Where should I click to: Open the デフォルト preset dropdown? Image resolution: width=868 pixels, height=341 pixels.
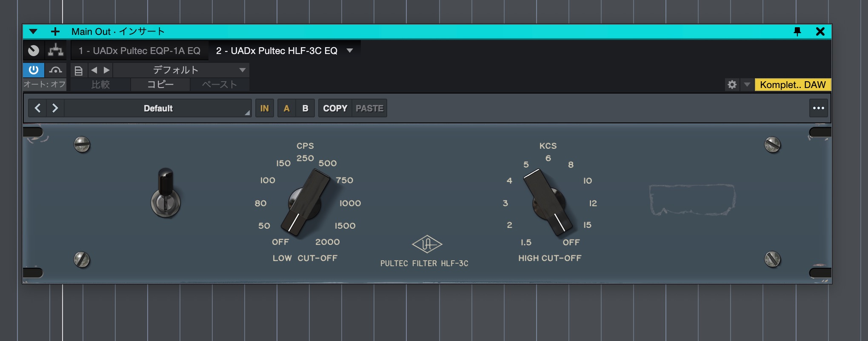coord(182,70)
